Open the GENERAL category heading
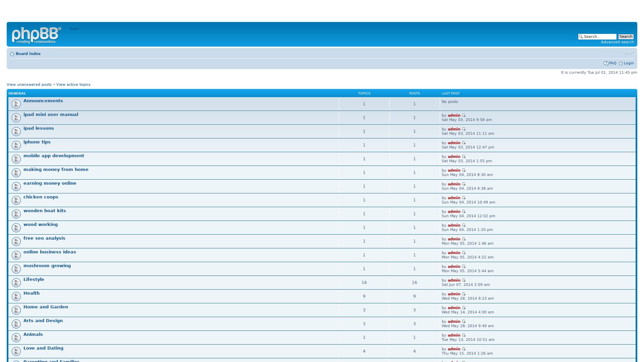The image size is (644, 362). pos(17,94)
